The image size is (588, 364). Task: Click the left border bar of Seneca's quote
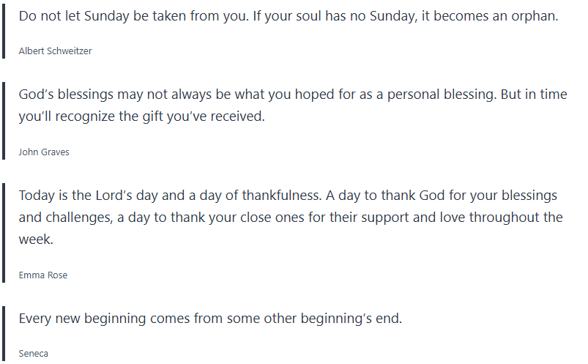tap(4, 335)
